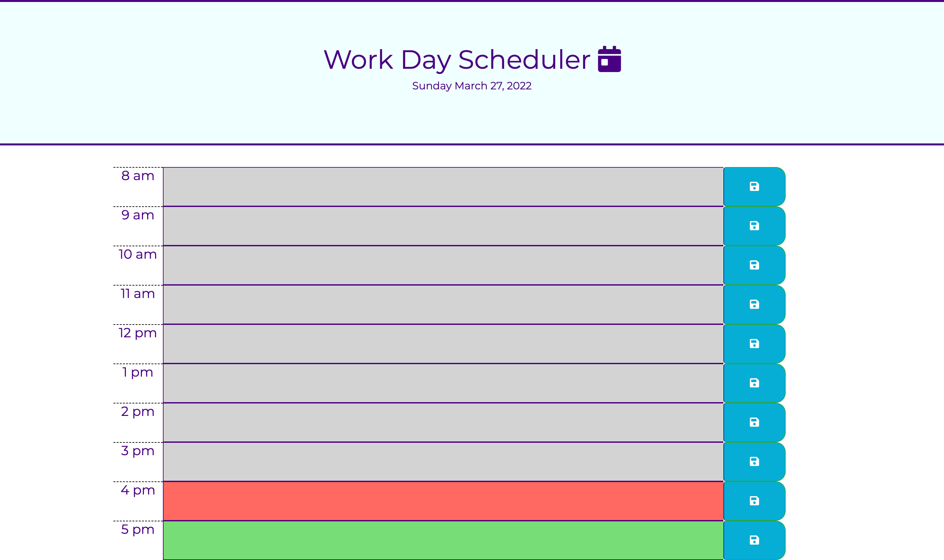Click the Work Day Scheduler title
Viewport: 944px width, 560px height.
(458, 59)
